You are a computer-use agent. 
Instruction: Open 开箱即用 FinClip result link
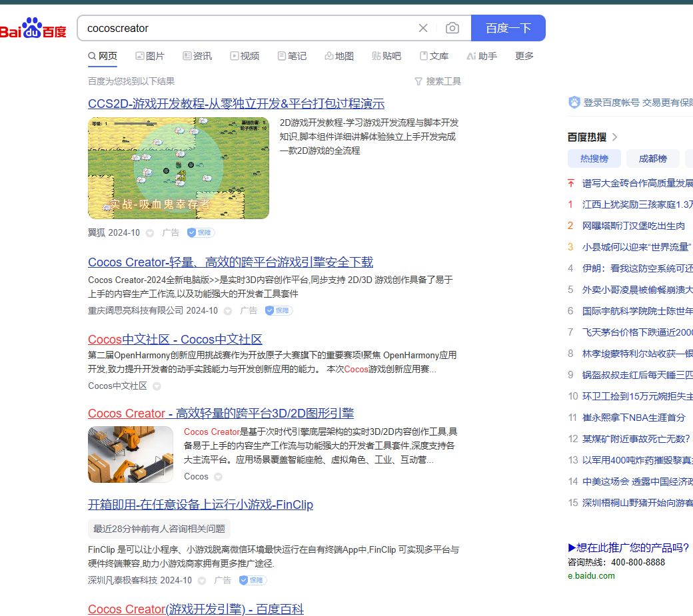[200, 504]
